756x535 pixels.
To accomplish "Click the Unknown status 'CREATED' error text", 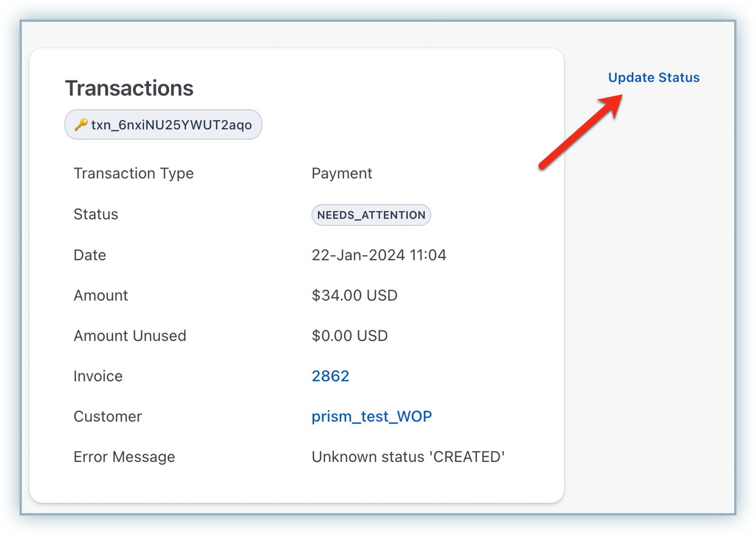I will pos(408,457).
